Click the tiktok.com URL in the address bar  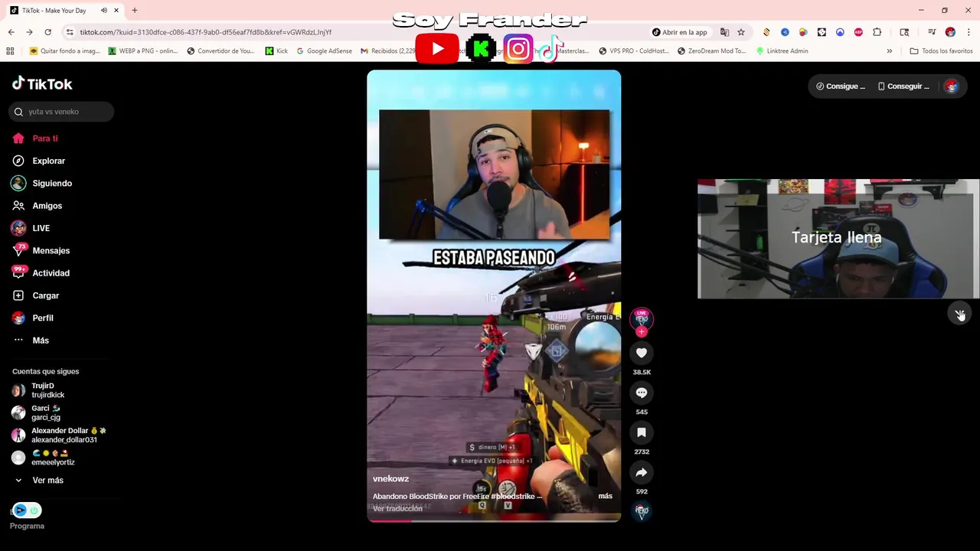pos(205,32)
